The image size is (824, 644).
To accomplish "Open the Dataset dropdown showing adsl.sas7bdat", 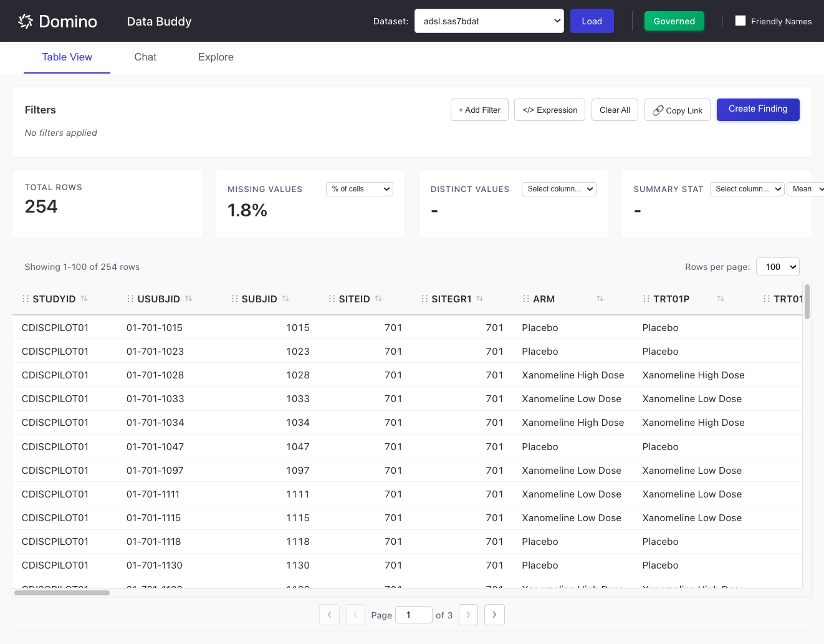I will (489, 20).
